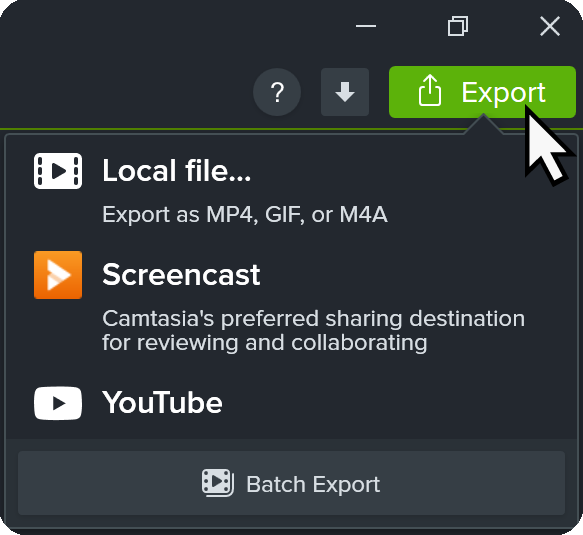Click the Local file filmstrip icon

point(58,171)
